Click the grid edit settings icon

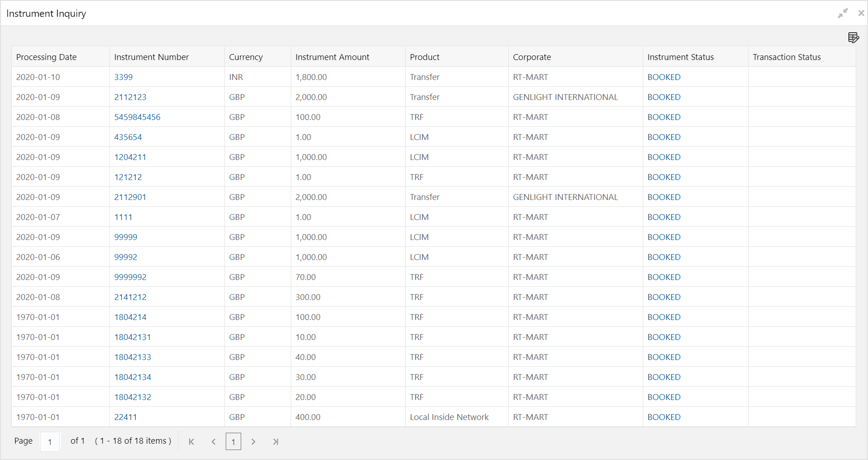(853, 38)
